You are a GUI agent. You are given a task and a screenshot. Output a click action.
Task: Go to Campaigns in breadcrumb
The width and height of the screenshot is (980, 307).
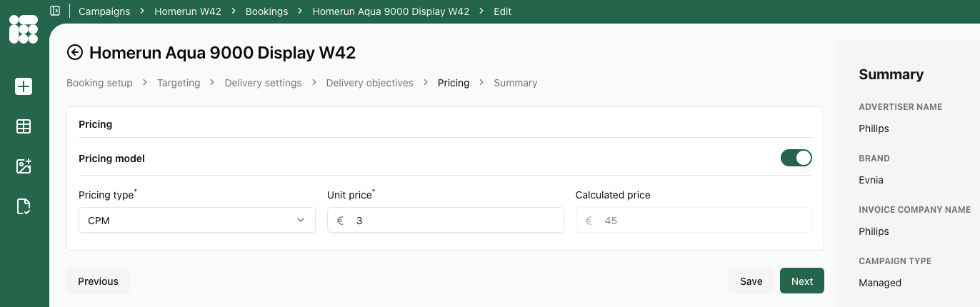click(104, 11)
